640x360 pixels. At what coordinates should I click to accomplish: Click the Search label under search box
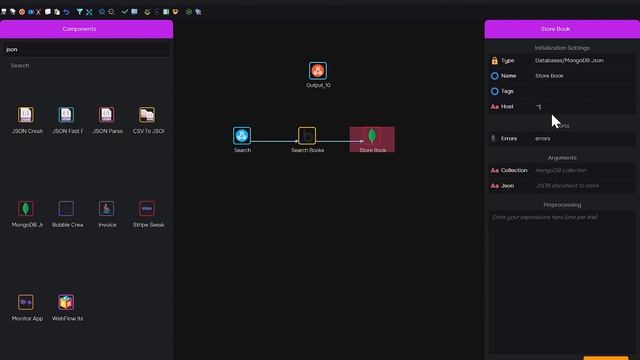(x=20, y=65)
